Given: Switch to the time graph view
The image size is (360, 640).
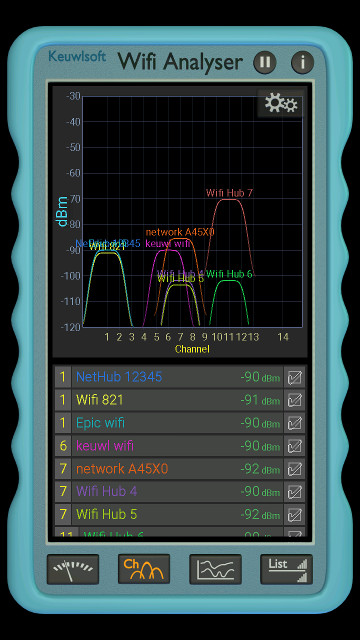Looking at the screenshot, I should pos(216,569).
